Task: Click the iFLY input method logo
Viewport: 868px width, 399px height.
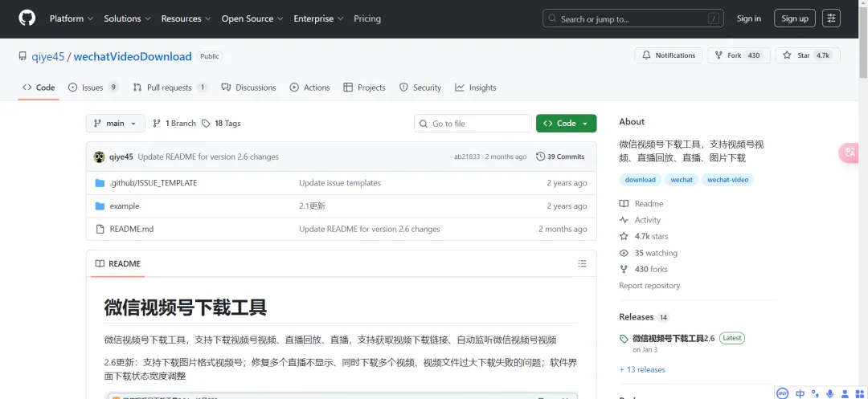Action: (782, 393)
